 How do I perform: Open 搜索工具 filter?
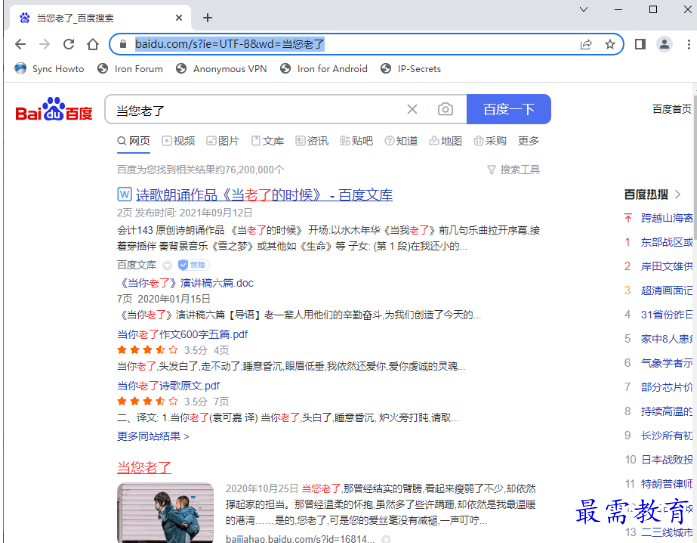(x=513, y=170)
